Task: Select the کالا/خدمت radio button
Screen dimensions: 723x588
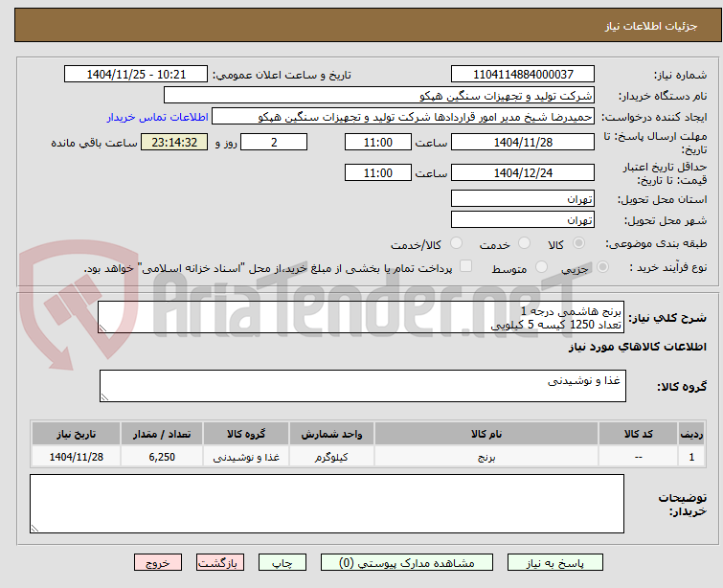Action: [456, 243]
